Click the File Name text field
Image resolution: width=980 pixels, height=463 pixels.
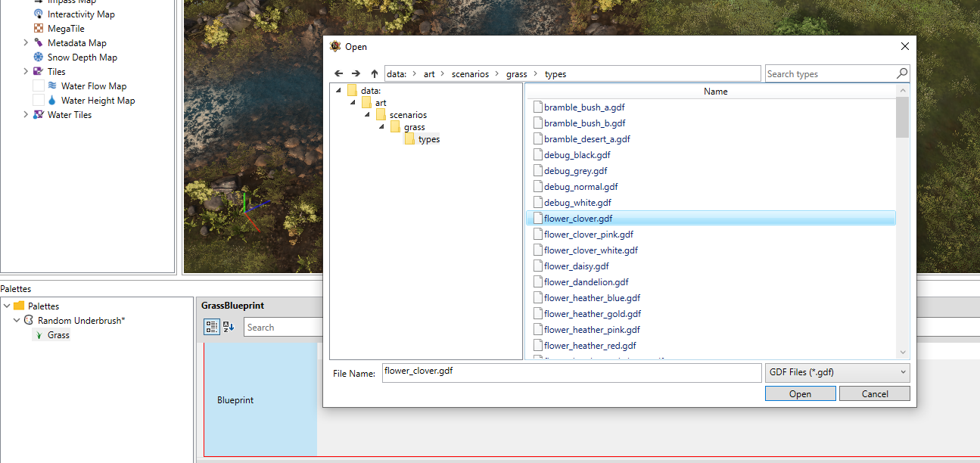click(571, 372)
